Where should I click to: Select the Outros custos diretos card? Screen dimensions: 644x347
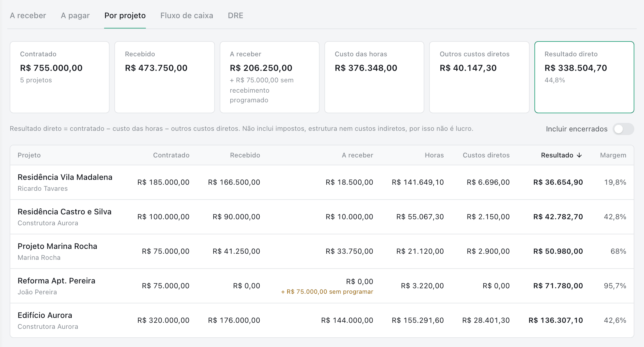pyautogui.click(x=479, y=77)
